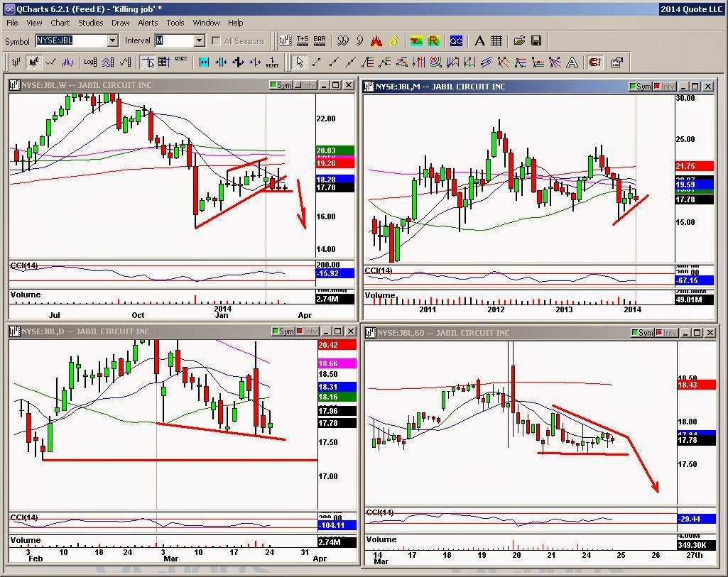Toggle Sym link on monthly JBL chart
728x577 pixels.
coord(640,87)
